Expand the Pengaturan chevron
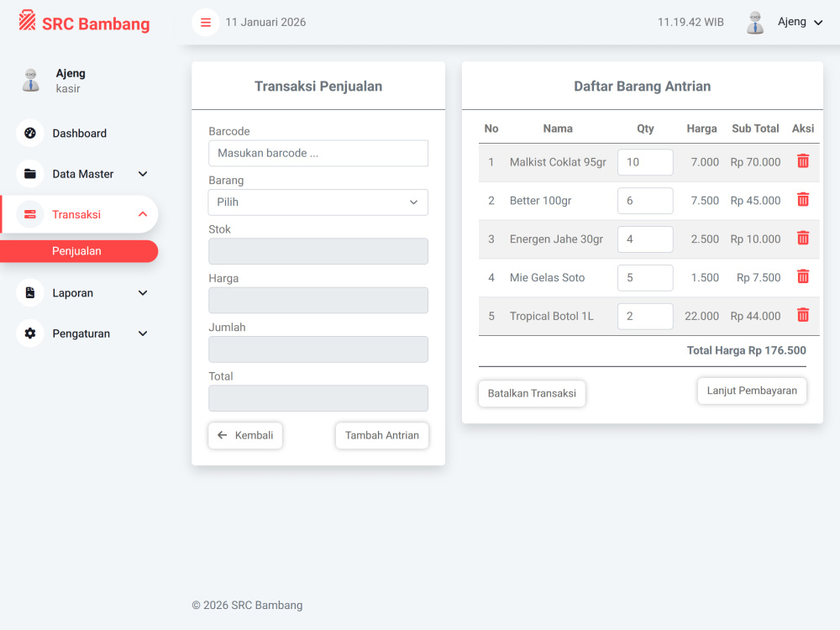The height and width of the screenshot is (630, 840). [x=143, y=333]
